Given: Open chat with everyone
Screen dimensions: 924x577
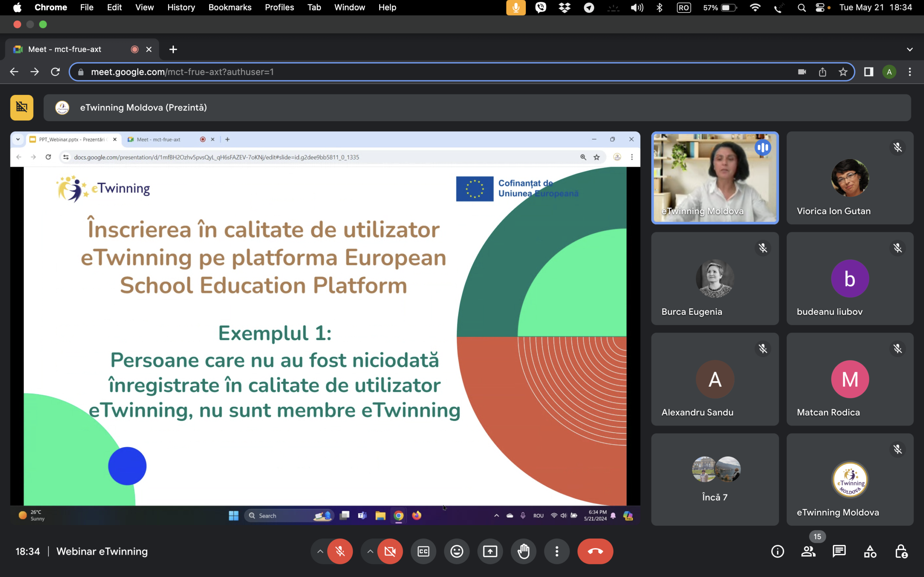Looking at the screenshot, I should click(839, 551).
